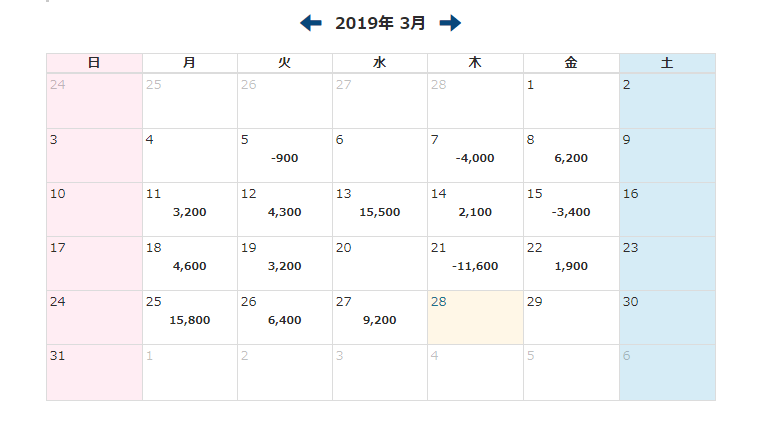This screenshot has width=779, height=437.
Task: Click March 22 value 1,900
Action: tap(571, 265)
